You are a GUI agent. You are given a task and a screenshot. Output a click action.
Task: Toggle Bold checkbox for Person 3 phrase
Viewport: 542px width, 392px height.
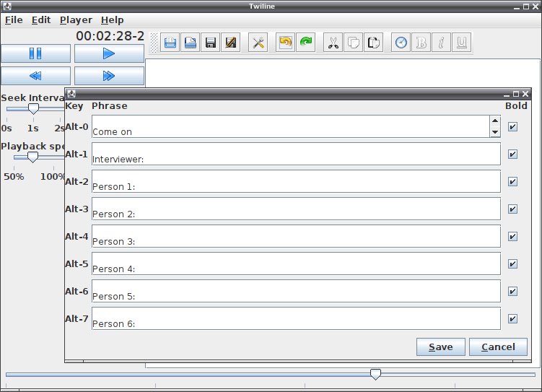(512, 237)
